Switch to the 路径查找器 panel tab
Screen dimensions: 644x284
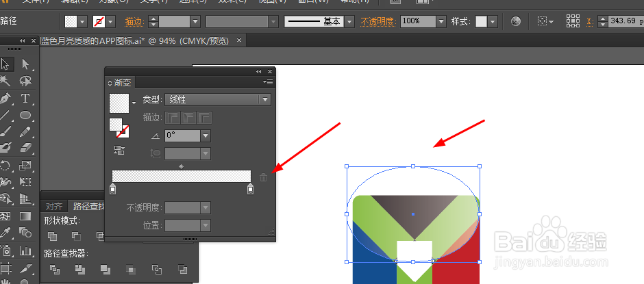click(88, 206)
